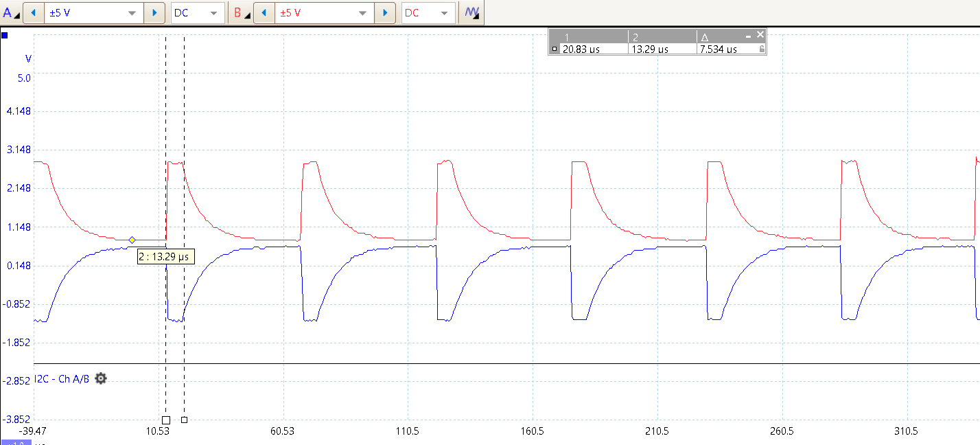Click the larger time ruler handle on axis

[165, 420]
